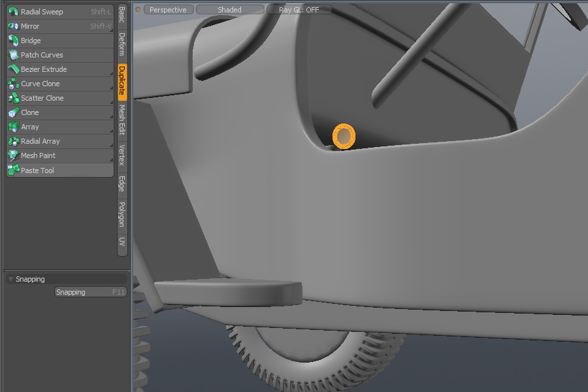Click the Clone tool cube icon
This screenshot has width=588, height=392.
[14, 112]
